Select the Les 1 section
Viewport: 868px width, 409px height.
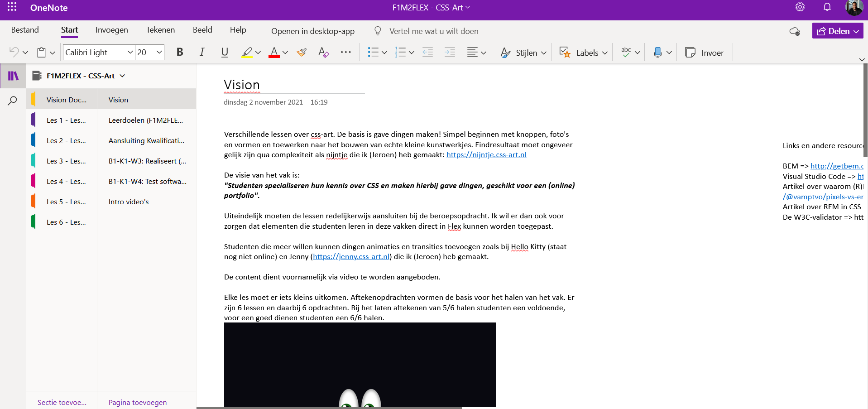point(62,120)
